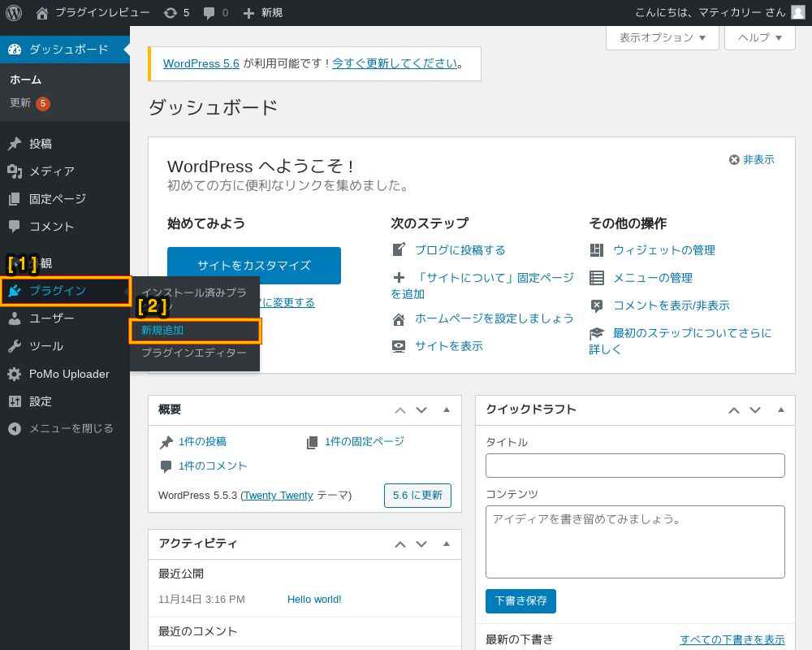The width and height of the screenshot is (812, 650).
Task: Choose プラグインエディター in the flyout
Action: (x=194, y=353)
